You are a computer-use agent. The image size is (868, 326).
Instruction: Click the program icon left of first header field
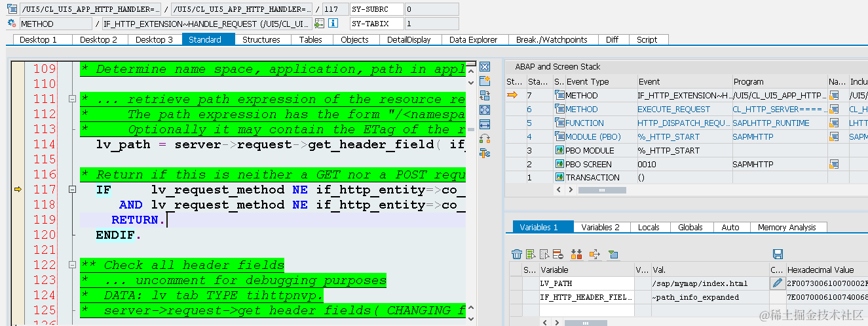tap(12, 9)
